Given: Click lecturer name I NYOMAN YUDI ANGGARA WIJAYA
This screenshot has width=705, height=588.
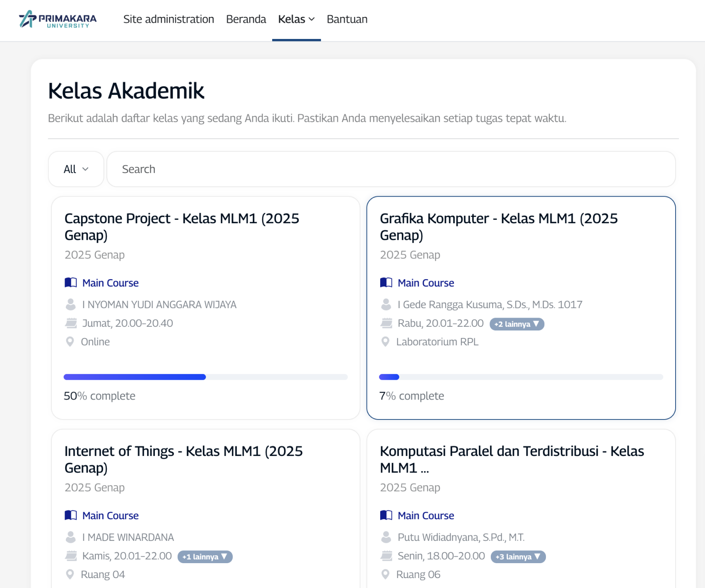Looking at the screenshot, I should tap(159, 305).
